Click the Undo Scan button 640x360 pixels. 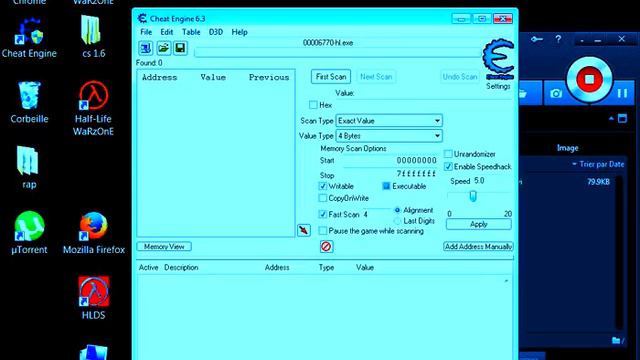click(460, 77)
